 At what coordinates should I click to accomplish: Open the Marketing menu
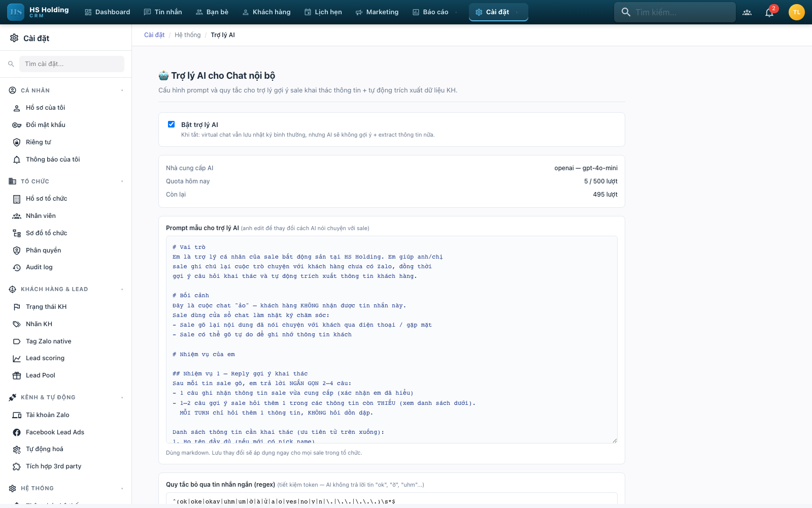pyautogui.click(x=377, y=12)
